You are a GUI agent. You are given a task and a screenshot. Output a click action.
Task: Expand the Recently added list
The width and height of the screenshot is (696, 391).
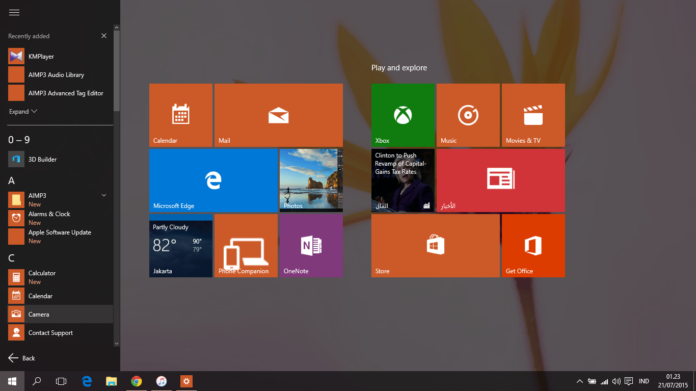[x=23, y=111]
